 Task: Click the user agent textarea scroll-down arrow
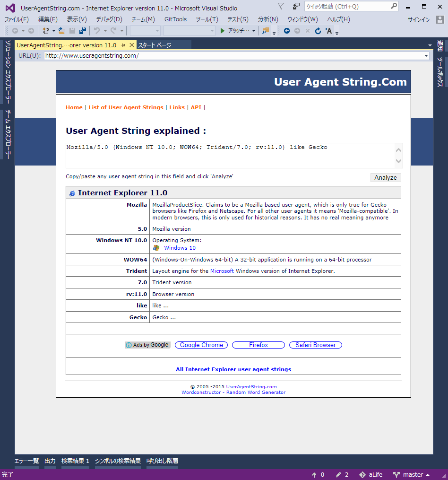(x=398, y=161)
